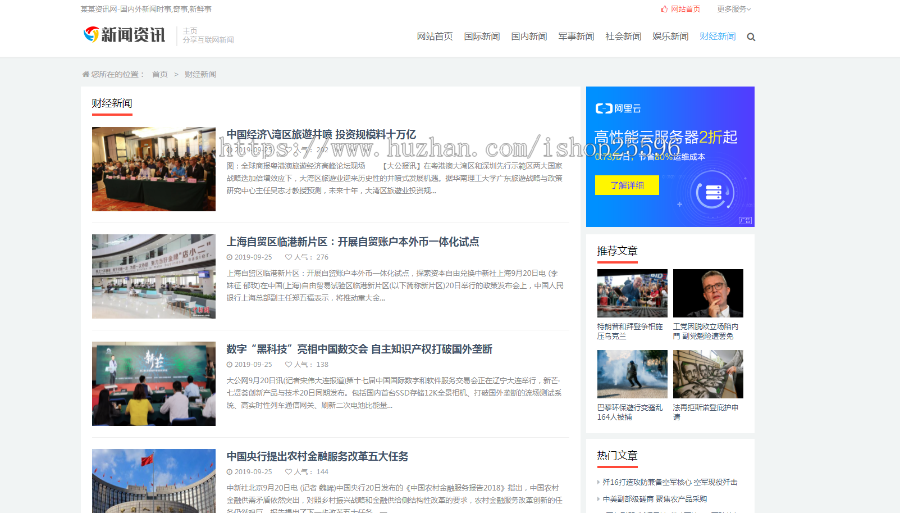Click the digital expo stage thumbnail
Screen dimensions: 900x513
coord(154,384)
